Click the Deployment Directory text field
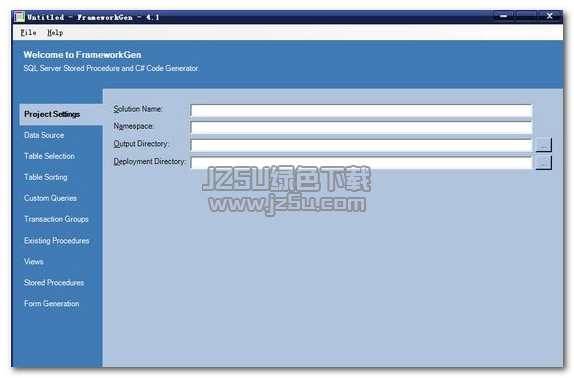Screen dimensions: 574x378 [x=361, y=162]
